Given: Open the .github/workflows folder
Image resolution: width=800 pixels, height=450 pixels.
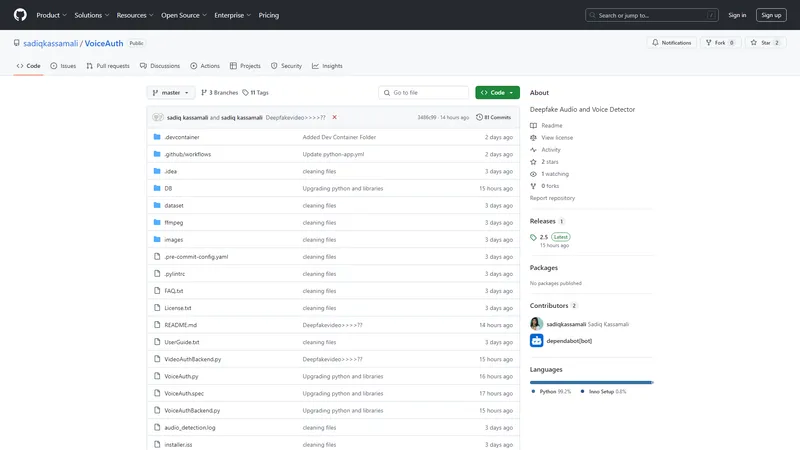Looking at the screenshot, I should click(x=187, y=154).
